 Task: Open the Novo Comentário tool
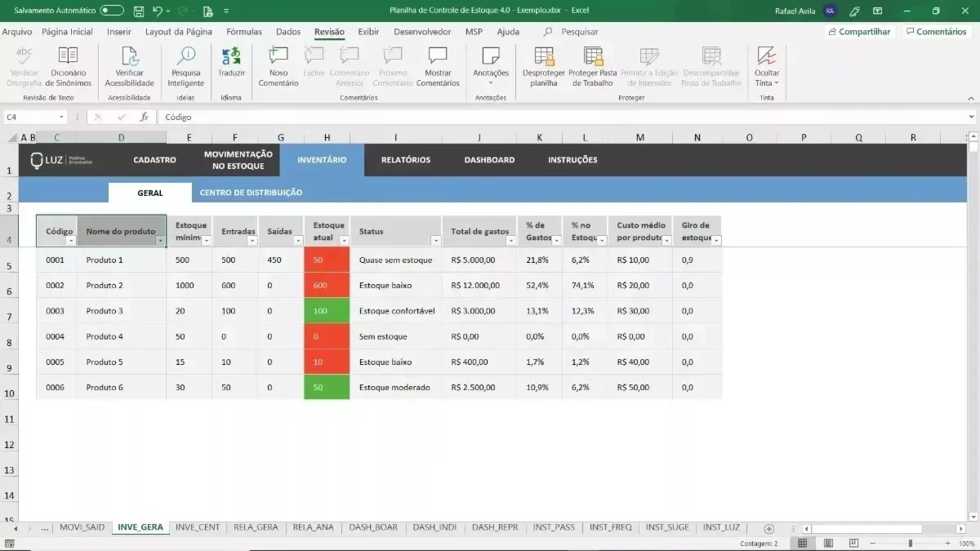point(278,67)
